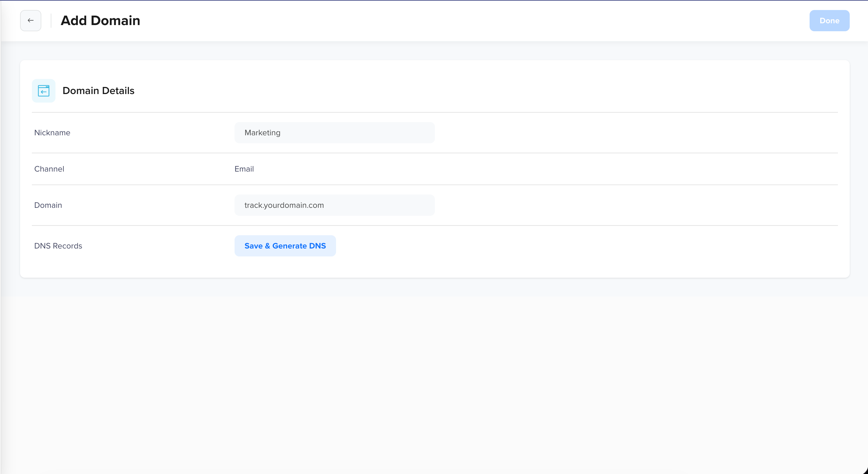Click the word Marketing in Nickname field
868x474 pixels.
pos(262,133)
